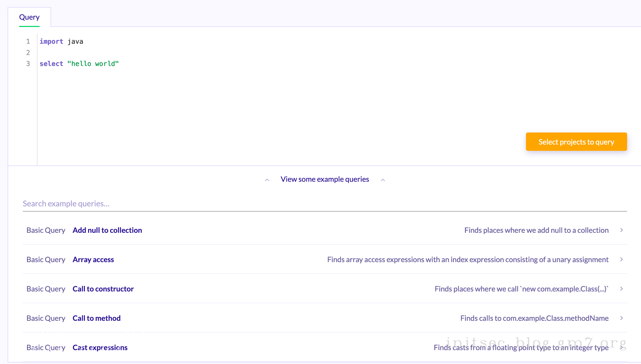Viewport: 641px width, 364px height.
Task: Click the description Finds calls to com.example.Class.methodName
Action: 534,318
